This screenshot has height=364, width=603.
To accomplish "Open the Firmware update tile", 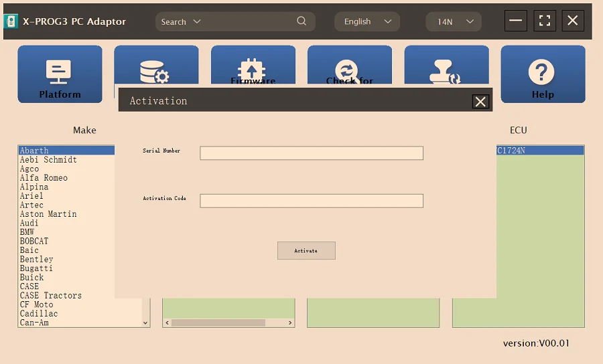I will click(253, 71).
